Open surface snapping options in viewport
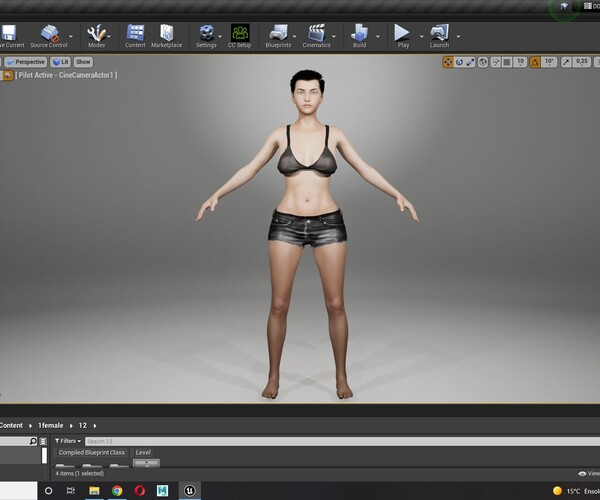The image size is (600, 500). [496, 62]
